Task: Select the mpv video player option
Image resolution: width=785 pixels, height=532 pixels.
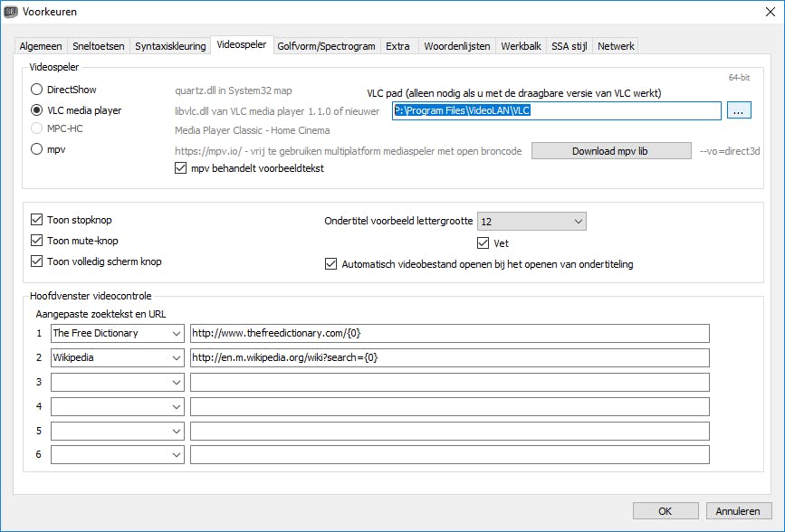Action: pyautogui.click(x=37, y=149)
